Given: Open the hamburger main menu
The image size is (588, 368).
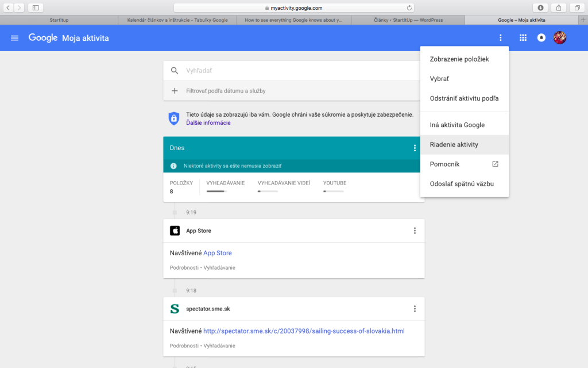Looking at the screenshot, I should click(x=14, y=38).
